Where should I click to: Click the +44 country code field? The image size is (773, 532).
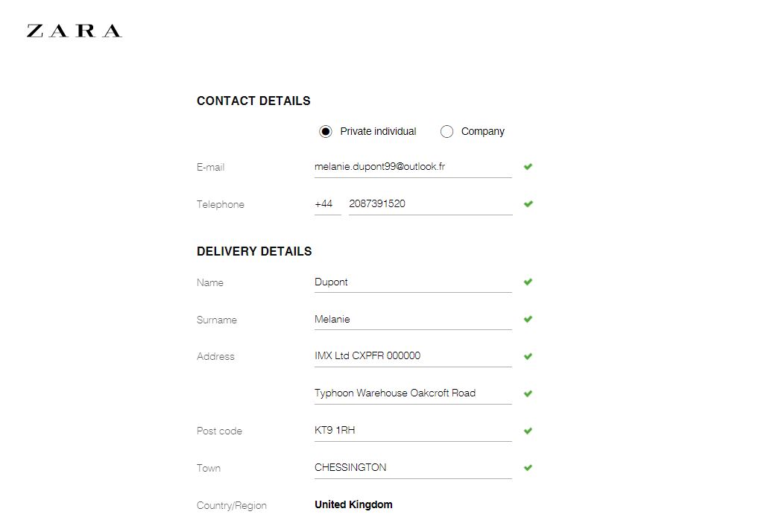click(327, 204)
